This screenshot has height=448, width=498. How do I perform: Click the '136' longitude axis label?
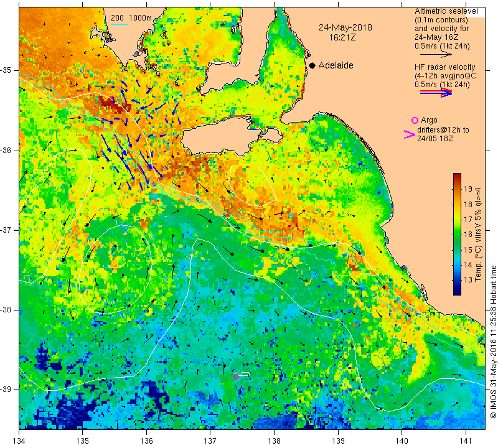146,441
